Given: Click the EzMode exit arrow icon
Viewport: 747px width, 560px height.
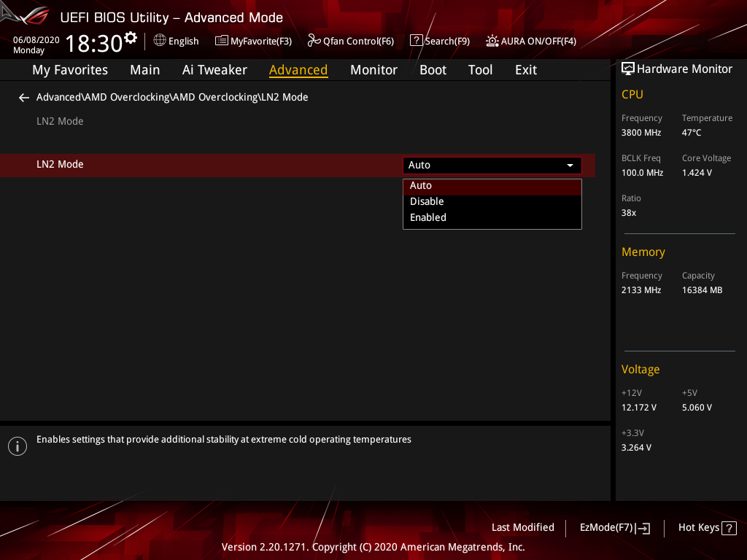Looking at the screenshot, I should 643,528.
